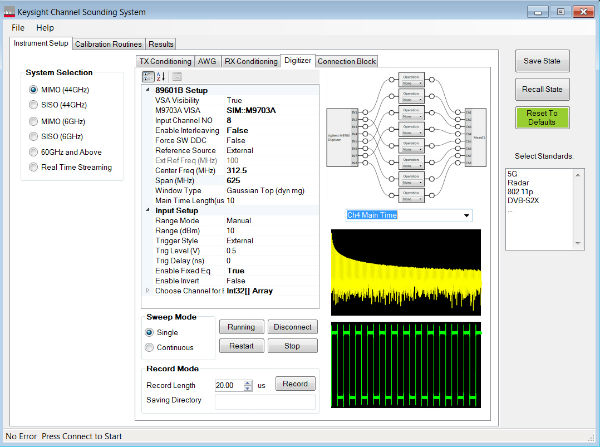Choose Continuous sweep mode
600x447 pixels.
(150, 347)
